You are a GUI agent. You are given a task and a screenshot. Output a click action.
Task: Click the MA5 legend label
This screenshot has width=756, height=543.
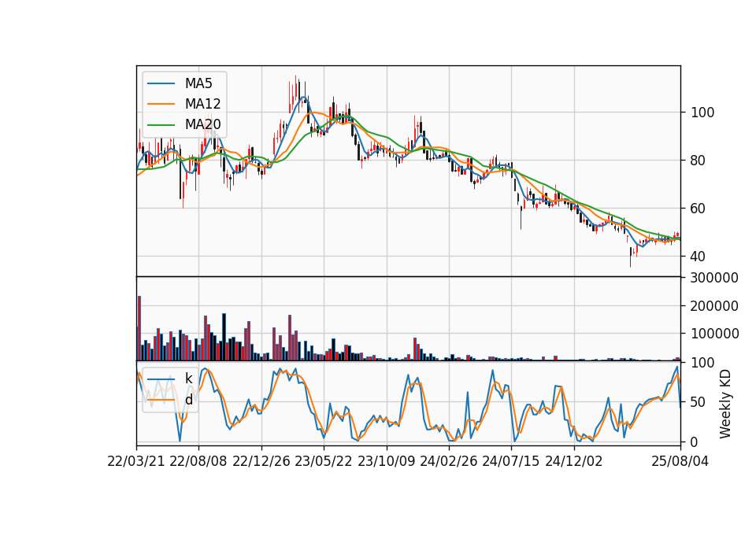[198, 83]
